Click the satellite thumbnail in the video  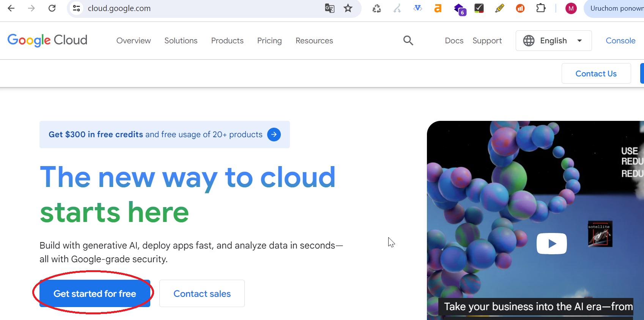tap(600, 234)
